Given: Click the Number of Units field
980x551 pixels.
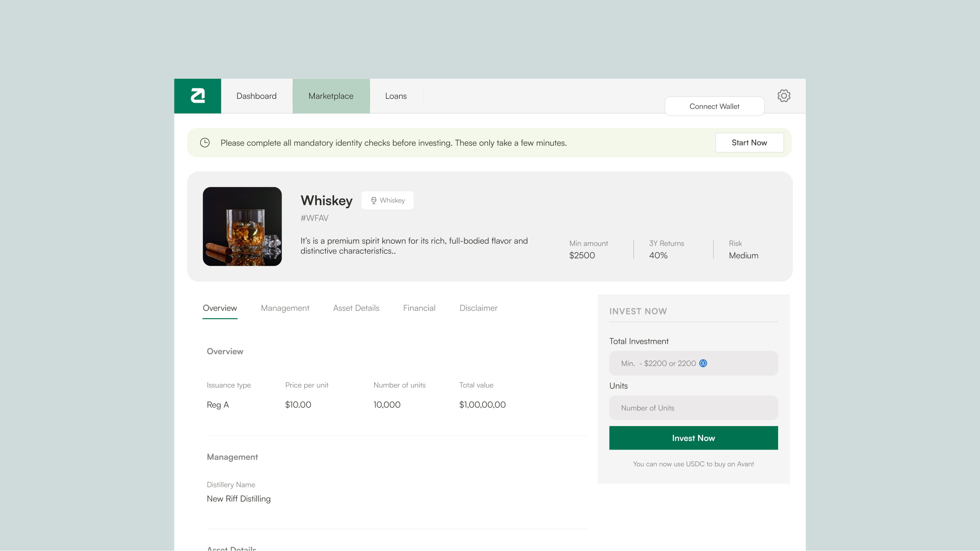Looking at the screenshot, I should [693, 408].
